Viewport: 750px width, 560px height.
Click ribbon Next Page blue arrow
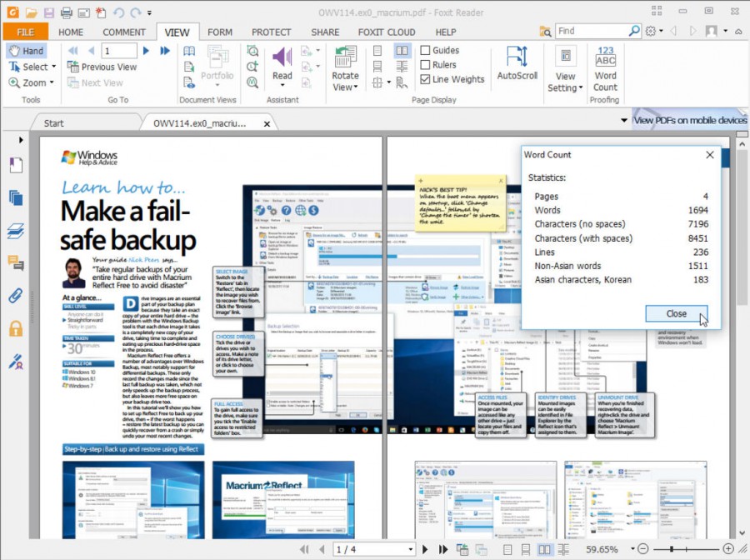pyautogui.click(x=147, y=51)
